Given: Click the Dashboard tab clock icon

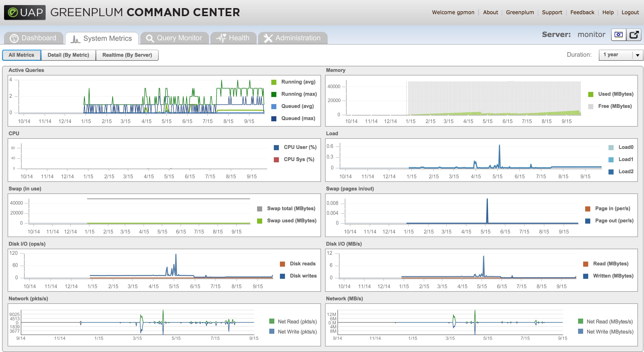Looking at the screenshot, I should coord(14,38).
